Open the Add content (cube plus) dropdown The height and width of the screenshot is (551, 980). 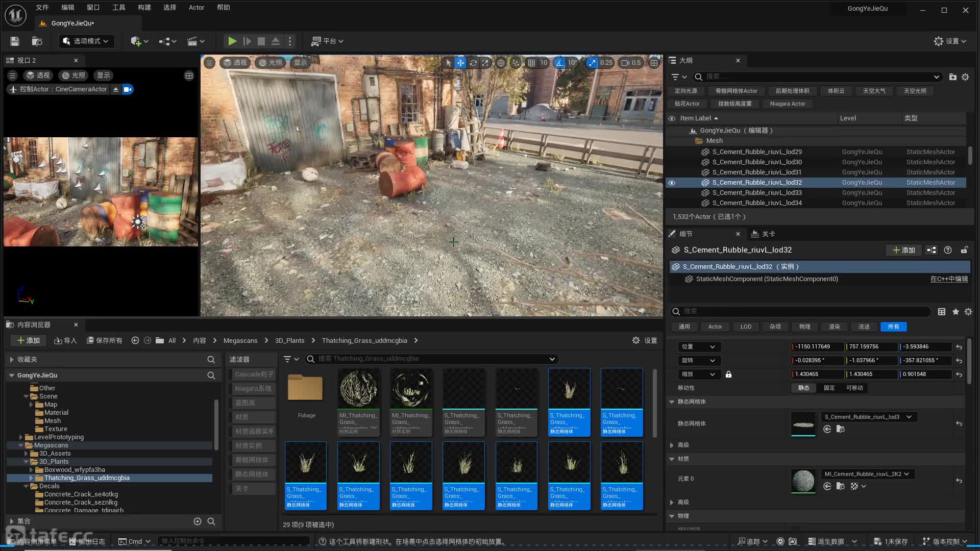coord(139,41)
